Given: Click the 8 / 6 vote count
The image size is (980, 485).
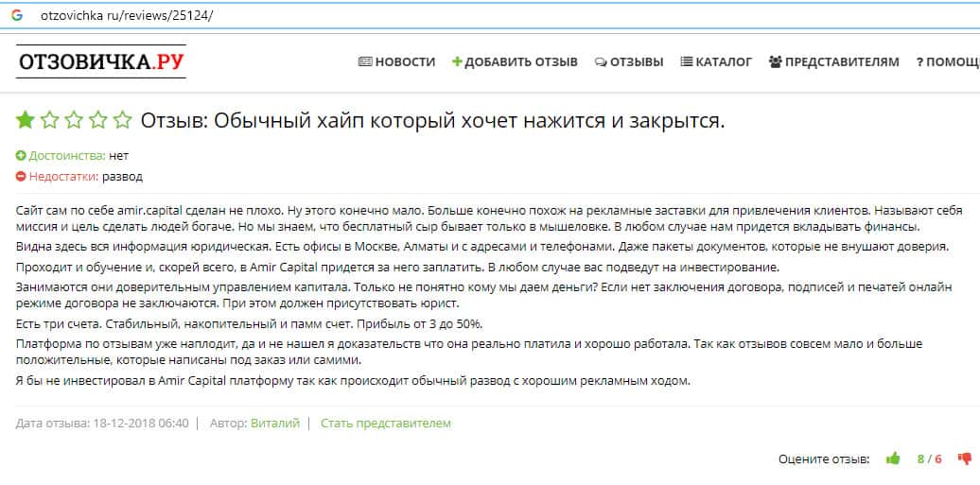Looking at the screenshot, I should 929,459.
